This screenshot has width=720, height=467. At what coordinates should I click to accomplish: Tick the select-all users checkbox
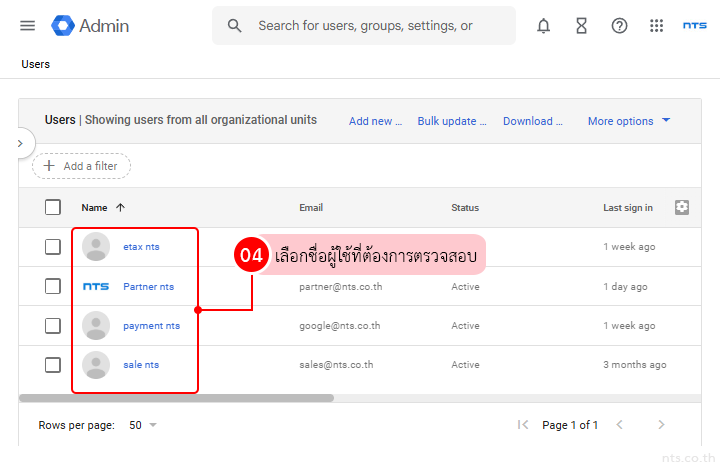click(53, 208)
